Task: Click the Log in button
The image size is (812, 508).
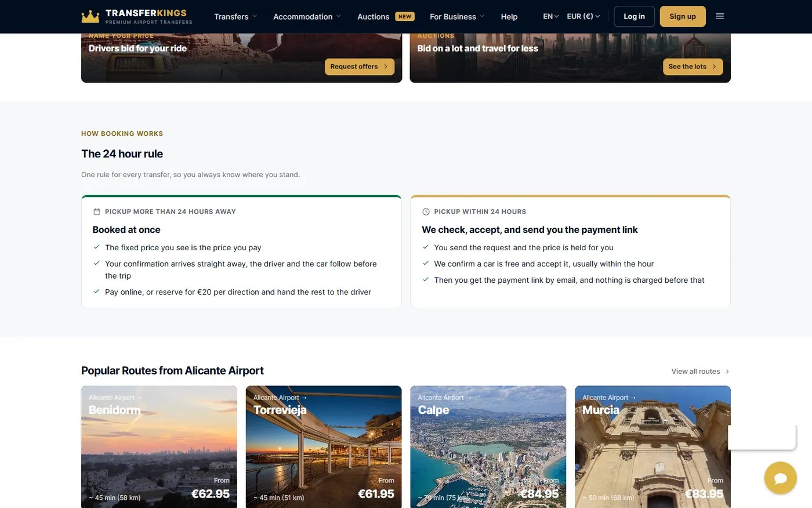Action: (634, 16)
